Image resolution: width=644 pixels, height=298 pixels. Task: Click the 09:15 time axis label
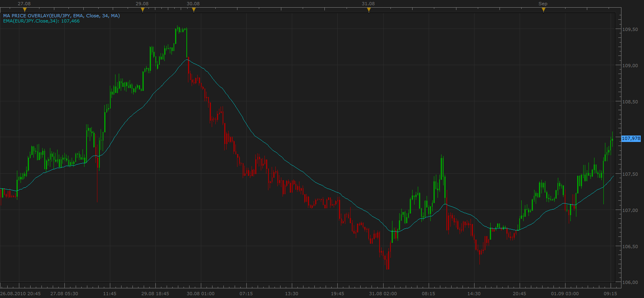tap(611, 294)
